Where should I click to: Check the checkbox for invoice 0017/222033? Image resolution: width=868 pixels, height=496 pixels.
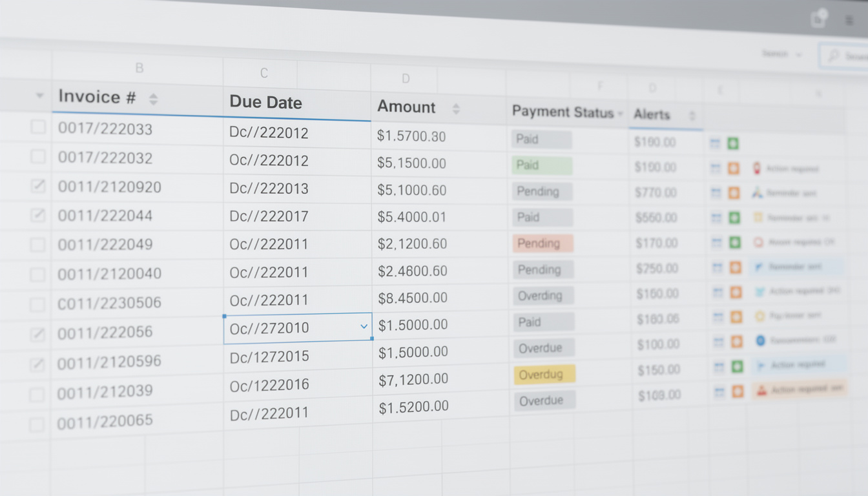[x=37, y=127]
